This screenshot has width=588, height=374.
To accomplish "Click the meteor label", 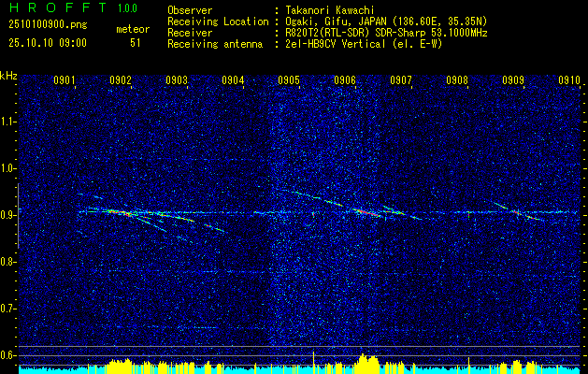I will (133, 29).
